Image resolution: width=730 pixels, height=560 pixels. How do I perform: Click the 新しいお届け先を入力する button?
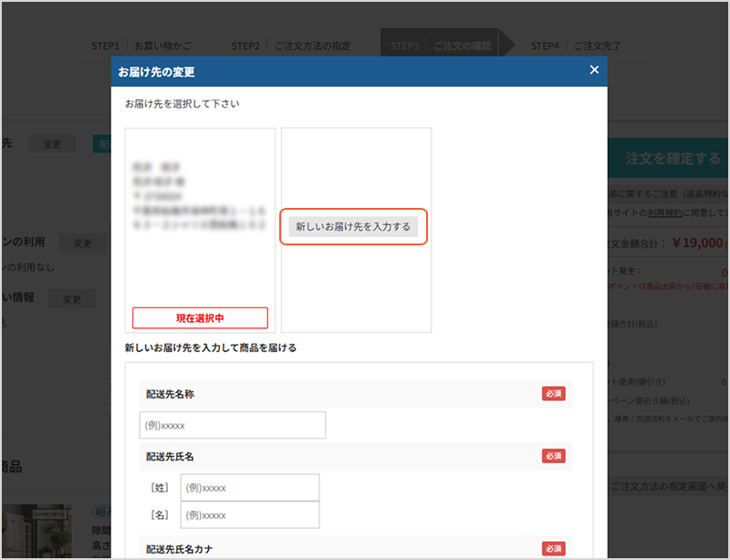pyautogui.click(x=353, y=225)
